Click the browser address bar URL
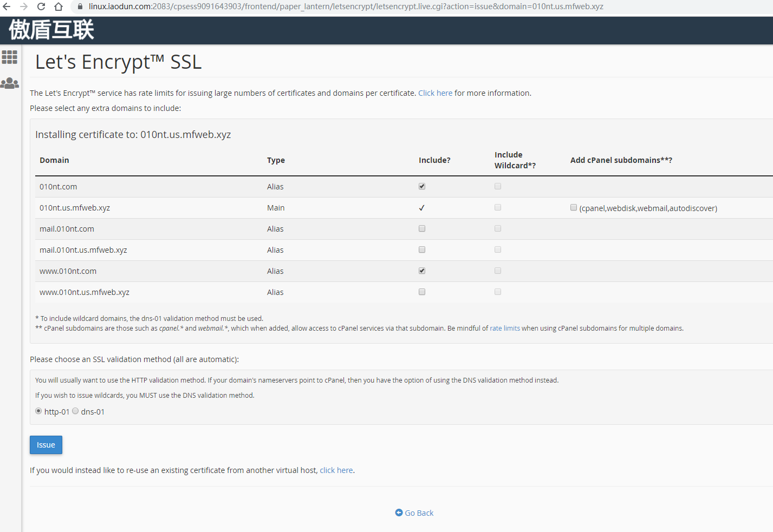This screenshot has width=773, height=532. point(347,6)
